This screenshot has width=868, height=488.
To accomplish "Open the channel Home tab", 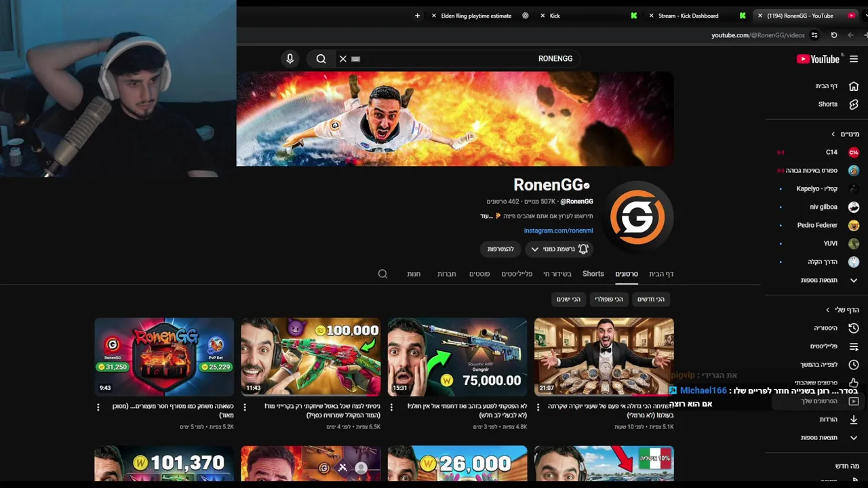I will click(x=661, y=274).
